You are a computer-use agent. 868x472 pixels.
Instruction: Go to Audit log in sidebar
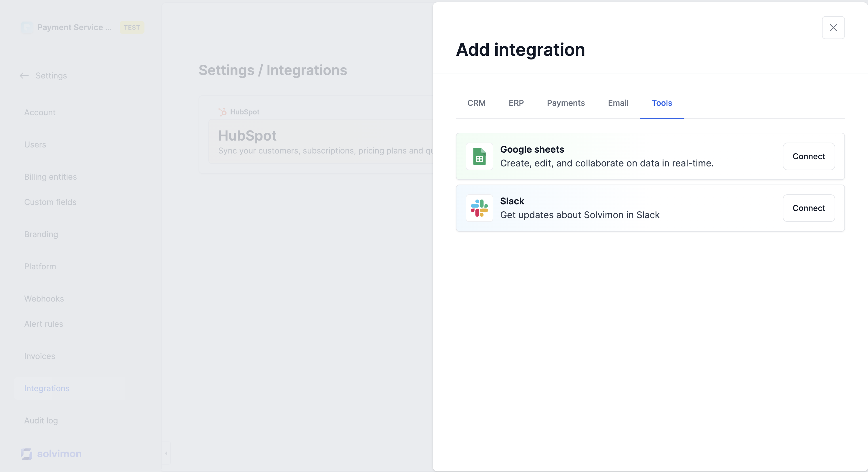click(x=41, y=421)
